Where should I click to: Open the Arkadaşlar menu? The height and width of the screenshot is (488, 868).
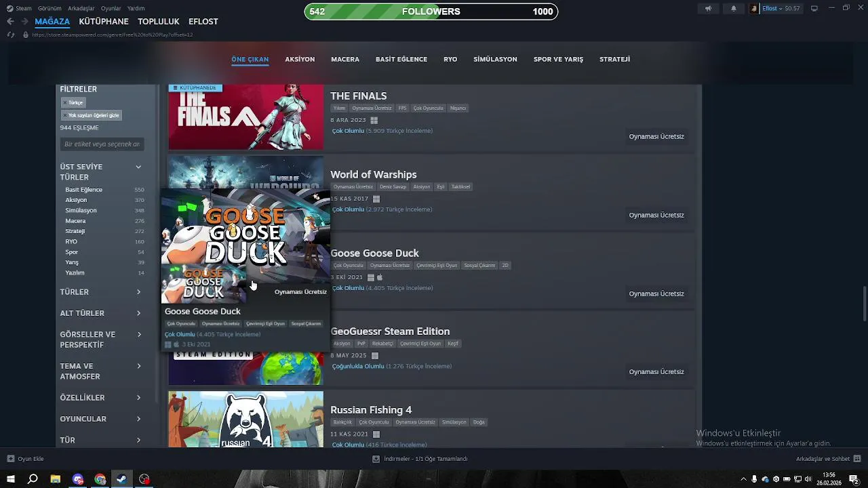tap(81, 8)
